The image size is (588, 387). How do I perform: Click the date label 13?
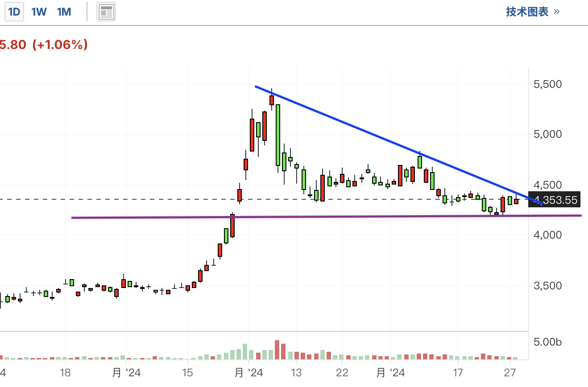pos(296,372)
